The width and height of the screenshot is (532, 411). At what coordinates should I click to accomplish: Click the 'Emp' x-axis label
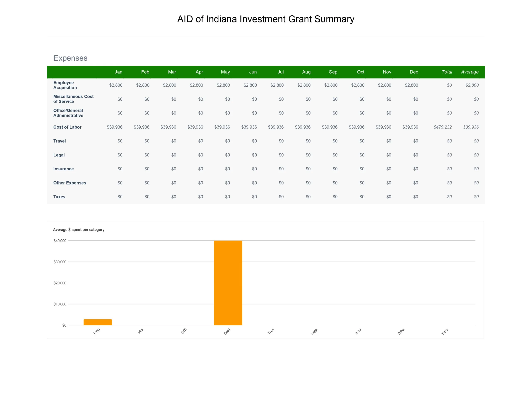tap(96, 332)
